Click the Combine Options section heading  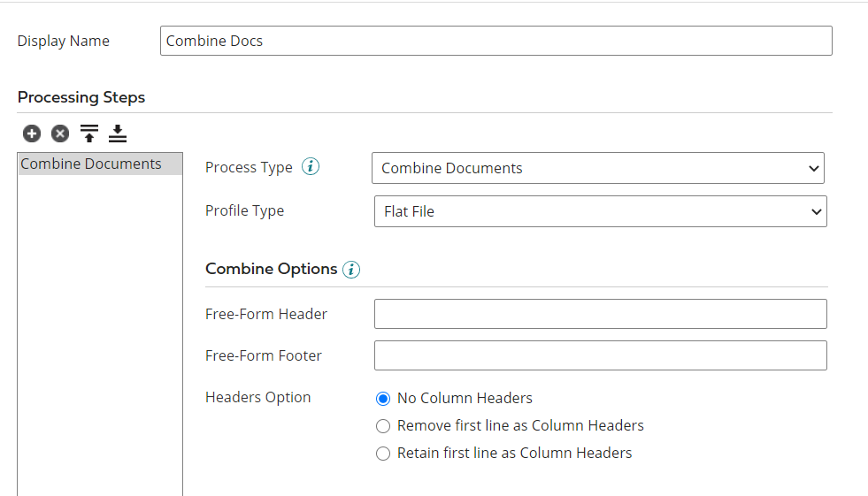point(271,269)
